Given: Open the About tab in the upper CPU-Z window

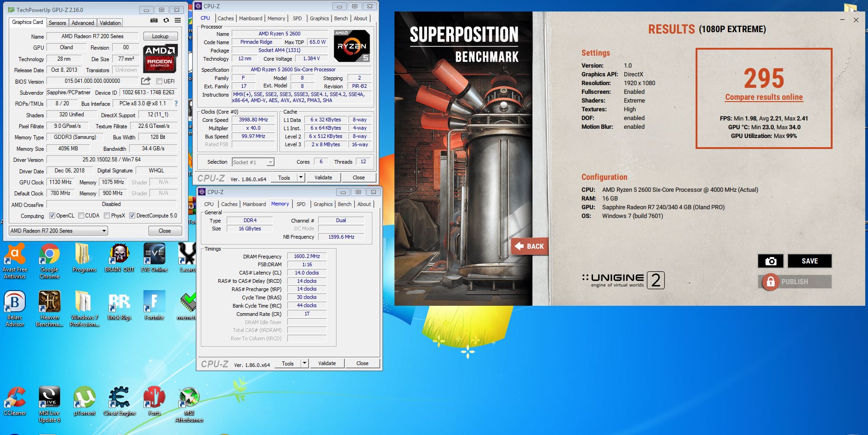Looking at the screenshot, I should click(360, 18).
